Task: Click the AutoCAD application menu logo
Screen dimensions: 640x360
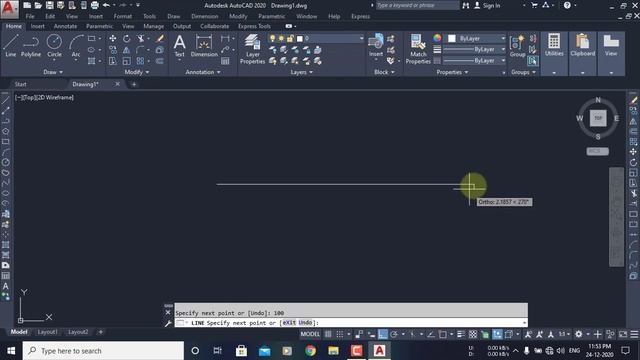Action: coord(9,9)
